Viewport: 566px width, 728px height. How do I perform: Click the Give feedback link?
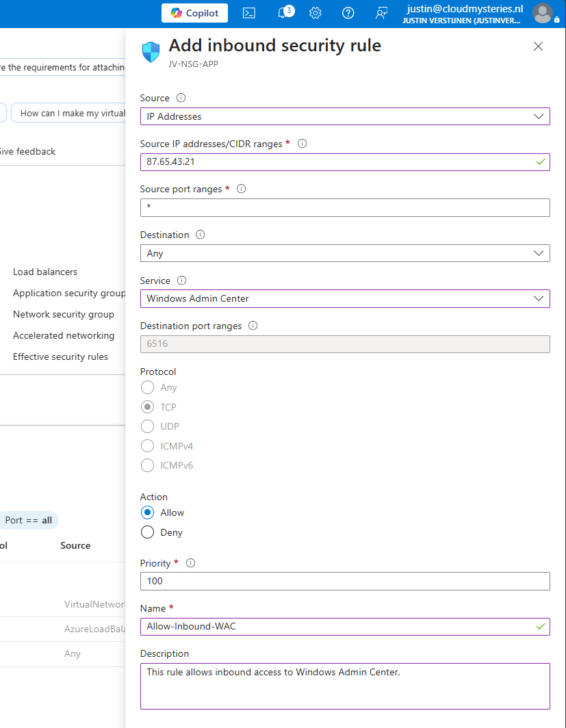27,151
